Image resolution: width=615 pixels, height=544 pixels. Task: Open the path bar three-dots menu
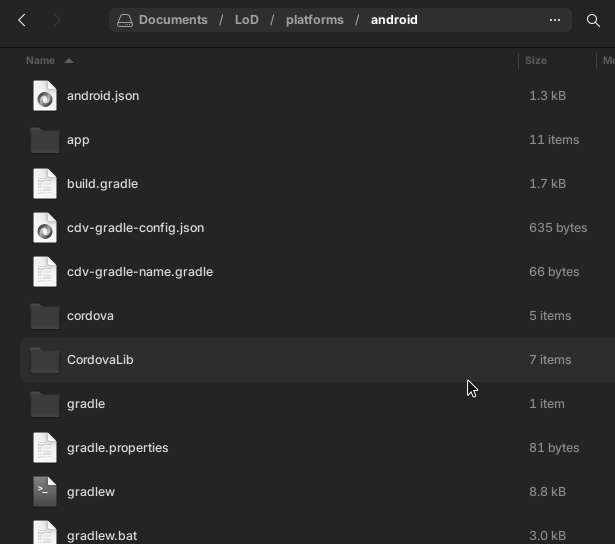[555, 20]
